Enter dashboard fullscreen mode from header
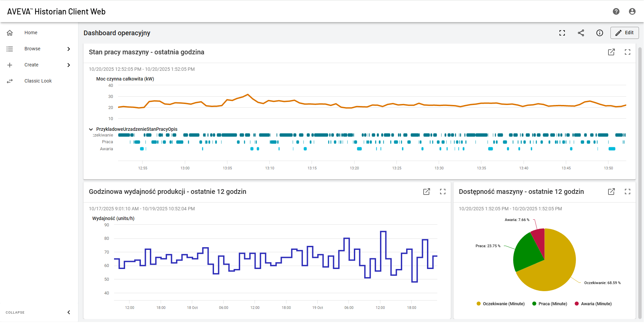The image size is (644, 323). coord(562,33)
